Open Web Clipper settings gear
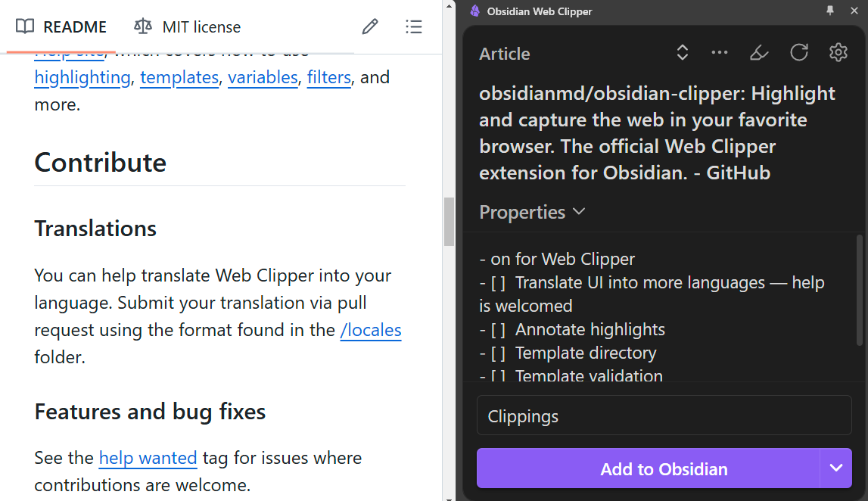This screenshot has width=868, height=501. pos(838,52)
